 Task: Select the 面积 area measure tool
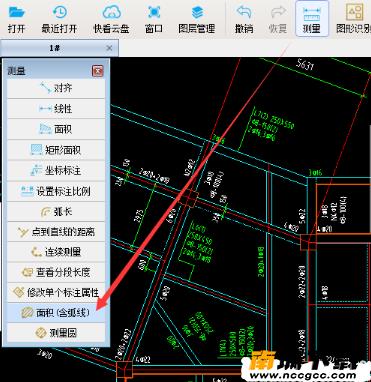coord(56,129)
